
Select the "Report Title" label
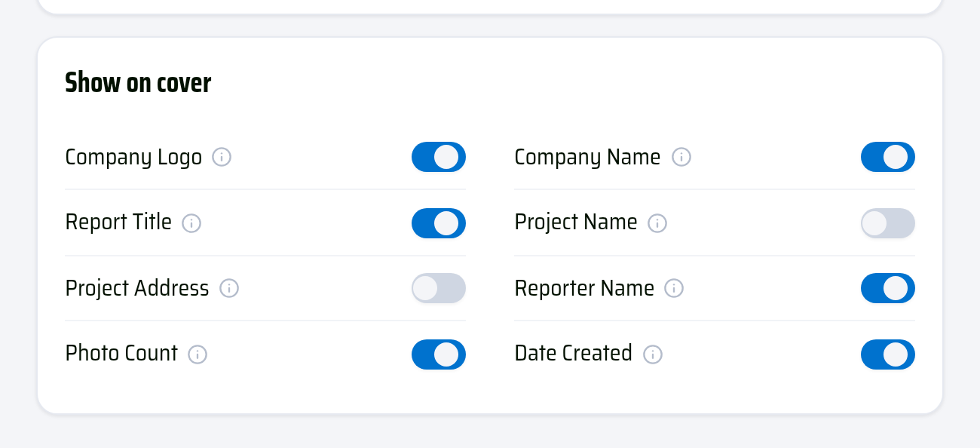(x=118, y=222)
